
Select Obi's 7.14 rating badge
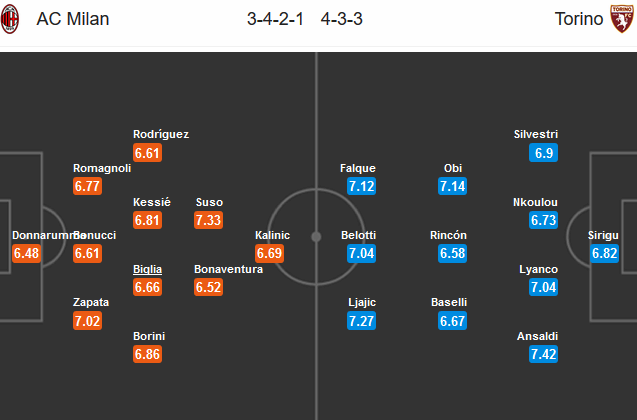pyautogui.click(x=453, y=186)
